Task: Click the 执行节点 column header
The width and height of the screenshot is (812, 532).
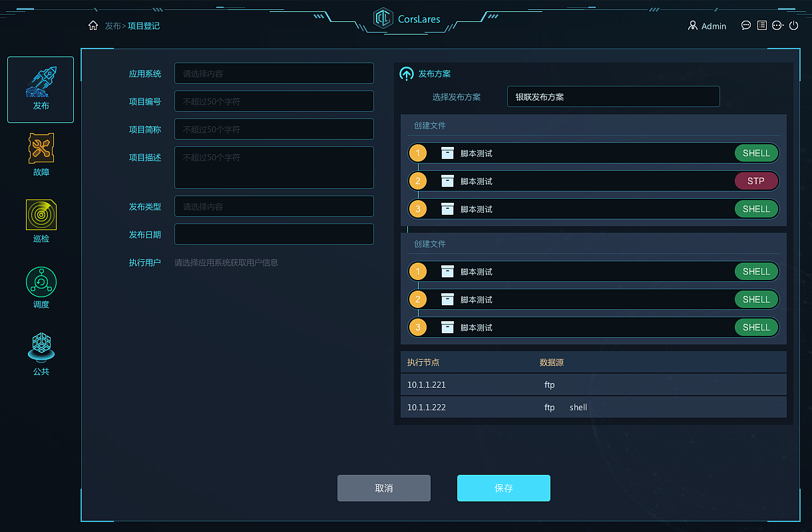Action: pos(423,362)
